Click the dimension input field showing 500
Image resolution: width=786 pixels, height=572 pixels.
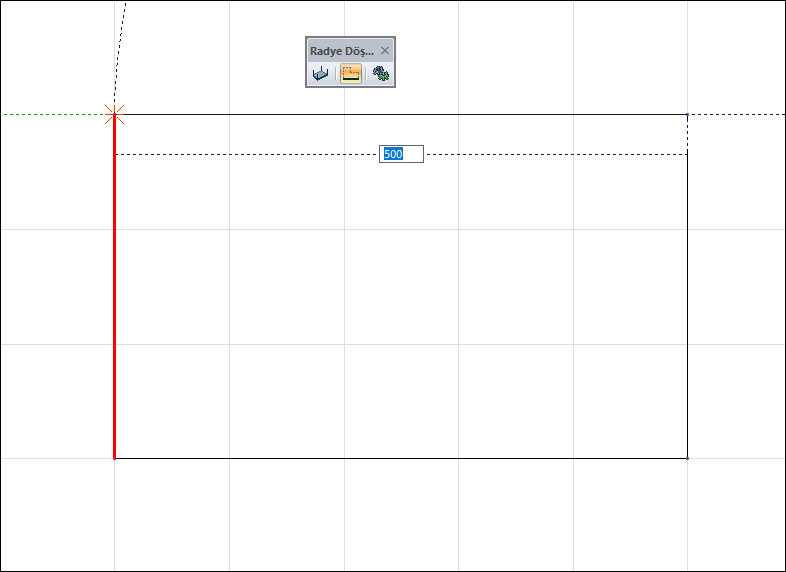click(x=401, y=154)
